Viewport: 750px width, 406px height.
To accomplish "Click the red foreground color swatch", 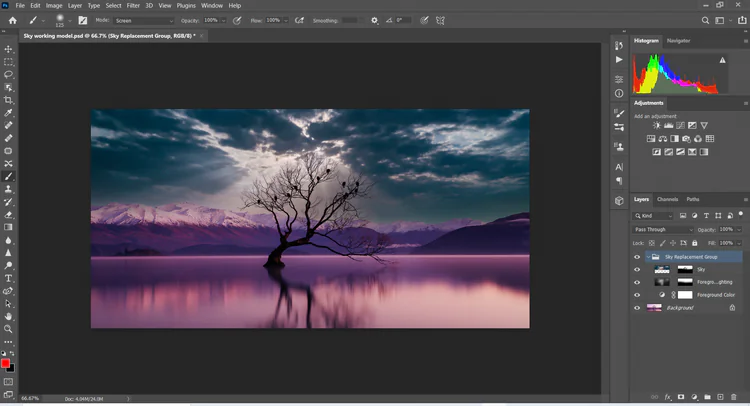I will [x=6, y=363].
